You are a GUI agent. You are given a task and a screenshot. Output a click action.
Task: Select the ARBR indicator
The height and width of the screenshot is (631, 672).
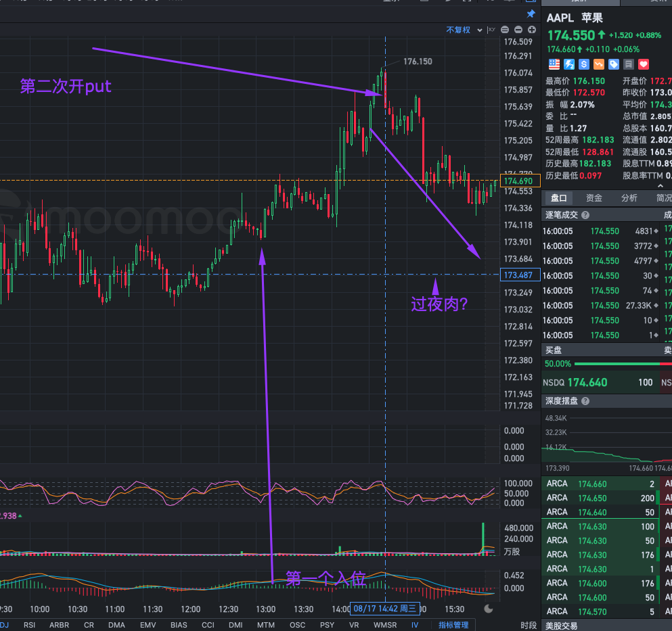[59, 625]
